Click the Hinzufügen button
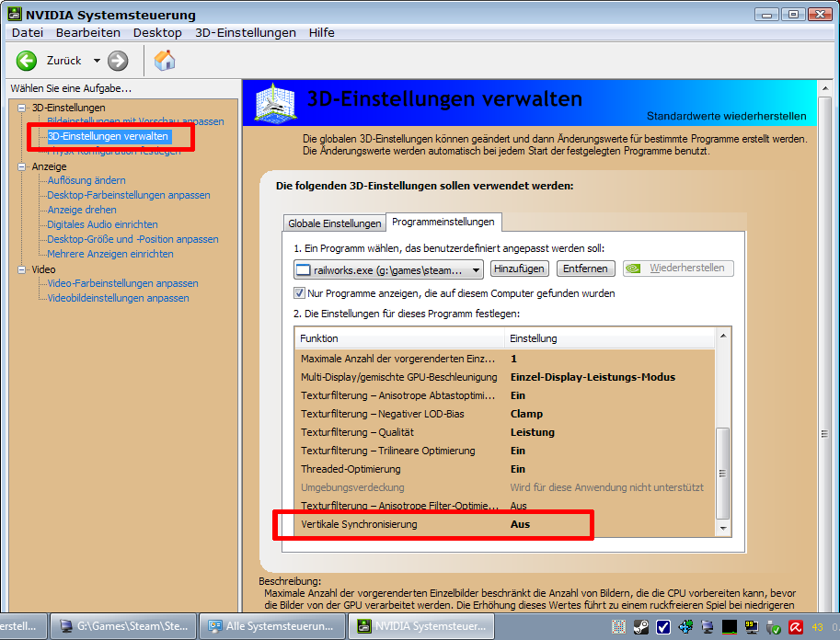Screen dimensions: 840x640 click(x=519, y=269)
